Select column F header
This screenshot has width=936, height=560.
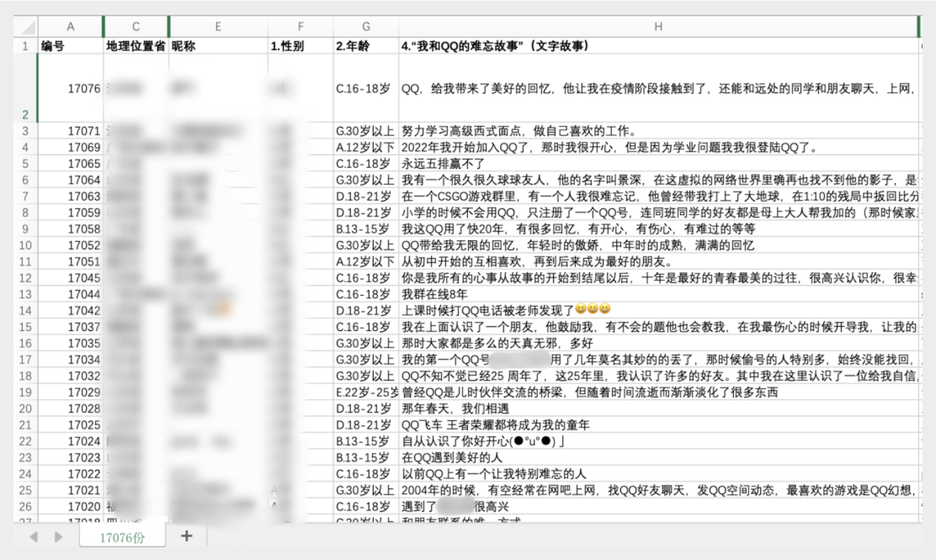tap(301, 27)
